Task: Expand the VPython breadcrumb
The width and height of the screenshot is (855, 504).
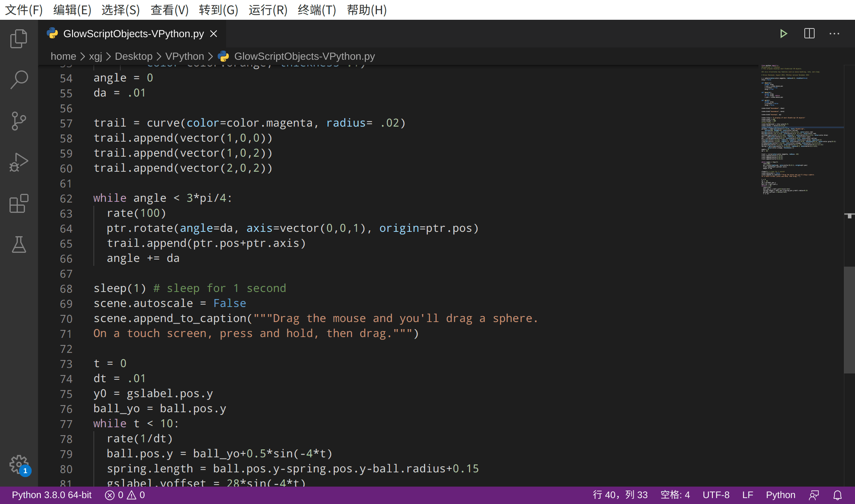Action: point(184,56)
